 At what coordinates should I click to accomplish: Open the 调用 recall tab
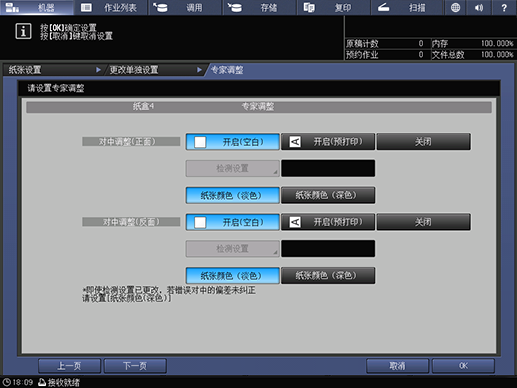pyautogui.click(x=185, y=7)
